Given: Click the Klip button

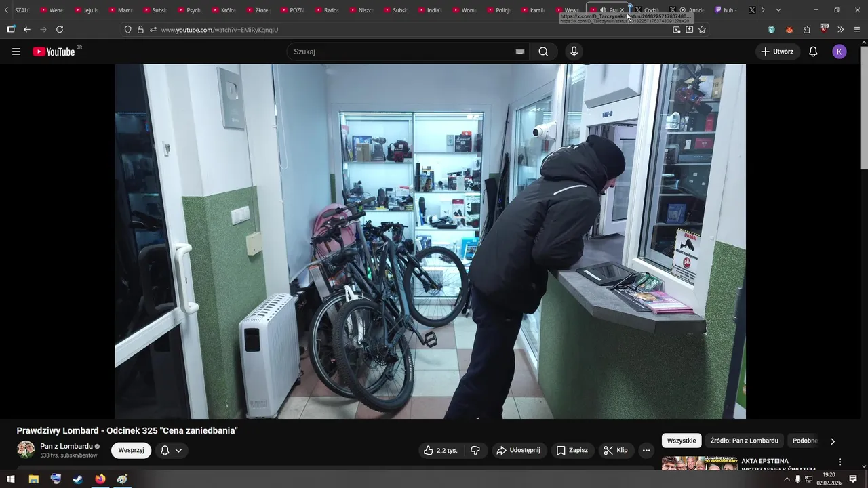Looking at the screenshot, I should [x=616, y=450].
